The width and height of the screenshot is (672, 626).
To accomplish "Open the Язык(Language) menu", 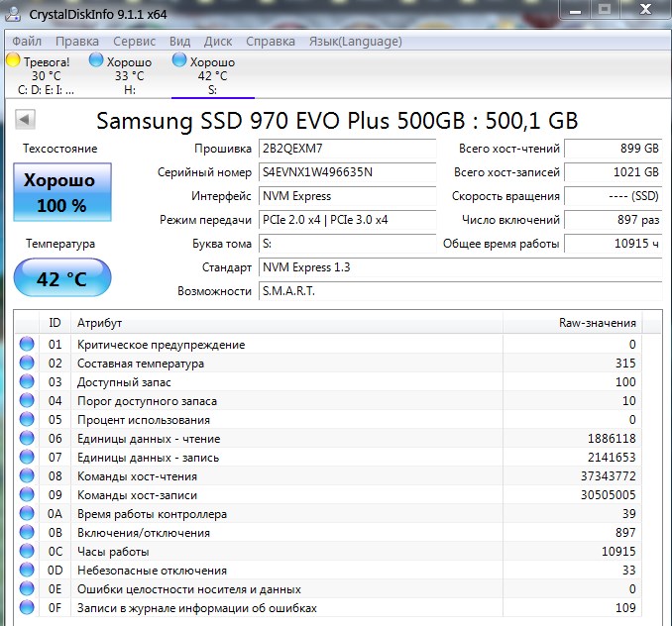I will [x=356, y=41].
